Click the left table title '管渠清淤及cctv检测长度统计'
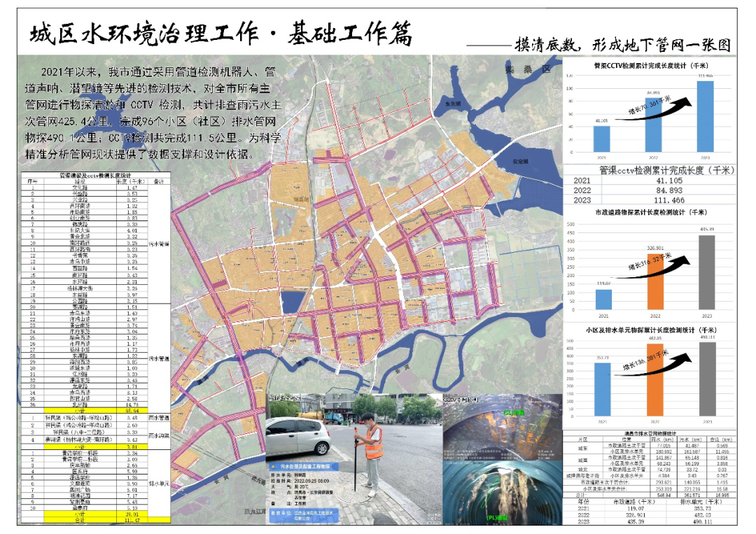The image size is (756, 534). click(x=95, y=176)
